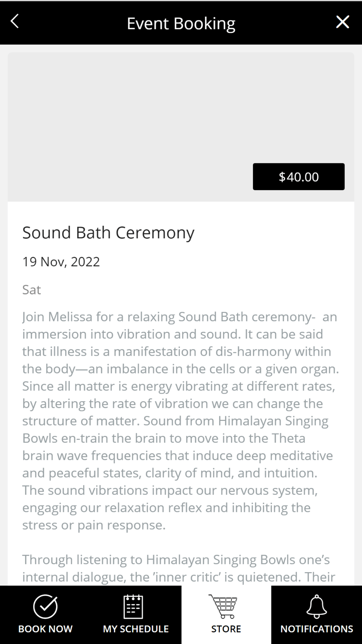Click the 'Join Melissa' description opening line
362x644 pixels.
tap(180, 317)
